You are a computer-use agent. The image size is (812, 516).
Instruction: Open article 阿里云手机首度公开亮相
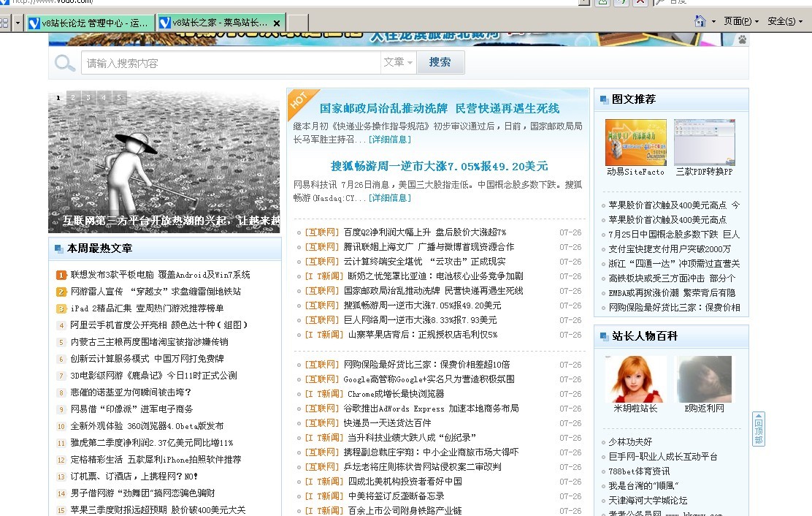159,325
